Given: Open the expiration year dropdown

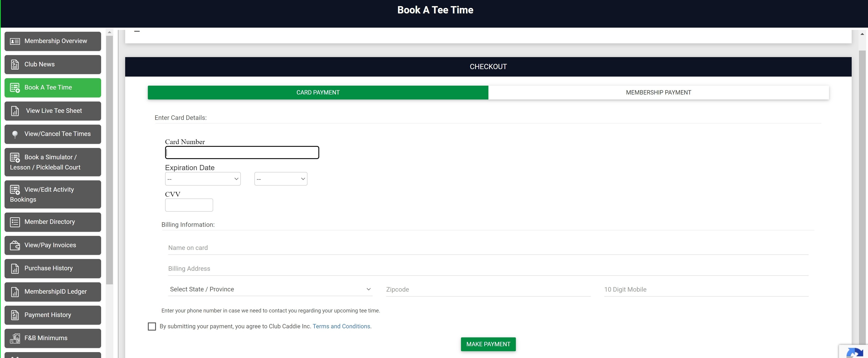Looking at the screenshot, I should click(x=280, y=179).
